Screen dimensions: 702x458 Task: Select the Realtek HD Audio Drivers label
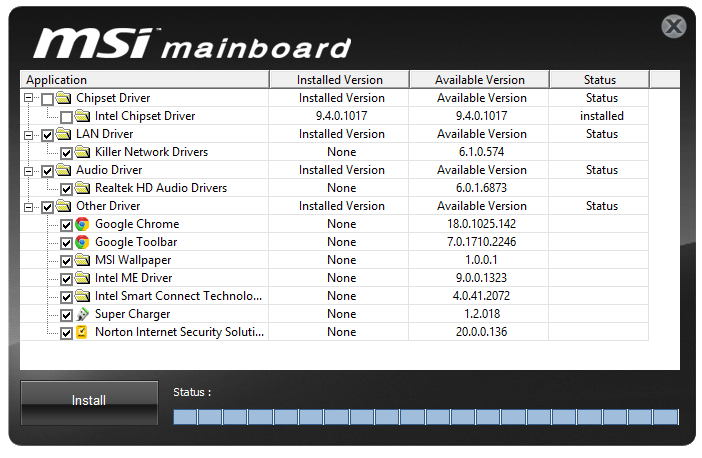pyautogui.click(x=161, y=188)
